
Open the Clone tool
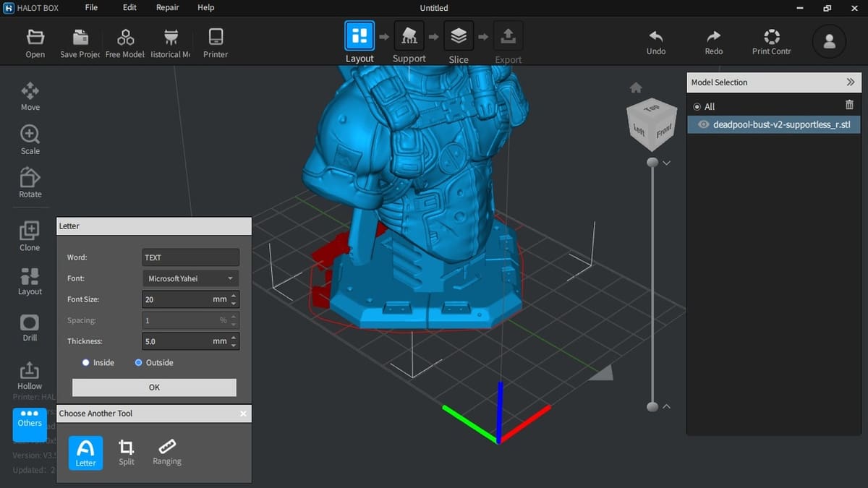(30, 236)
